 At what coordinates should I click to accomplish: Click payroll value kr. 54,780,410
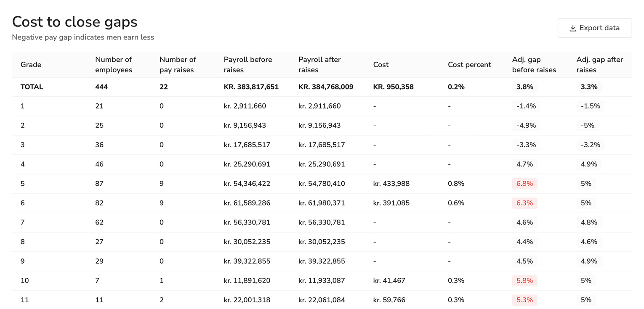(x=322, y=184)
